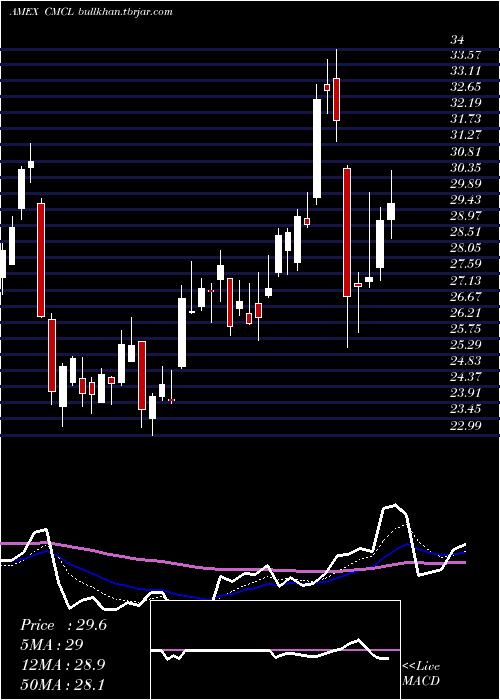The height and width of the screenshot is (700, 500).
Task: Click the 27.13 price axis label
Action: coord(465,280)
